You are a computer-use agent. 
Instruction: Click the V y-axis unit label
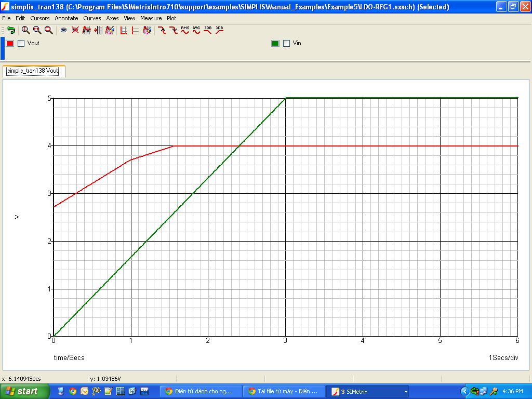point(16,217)
